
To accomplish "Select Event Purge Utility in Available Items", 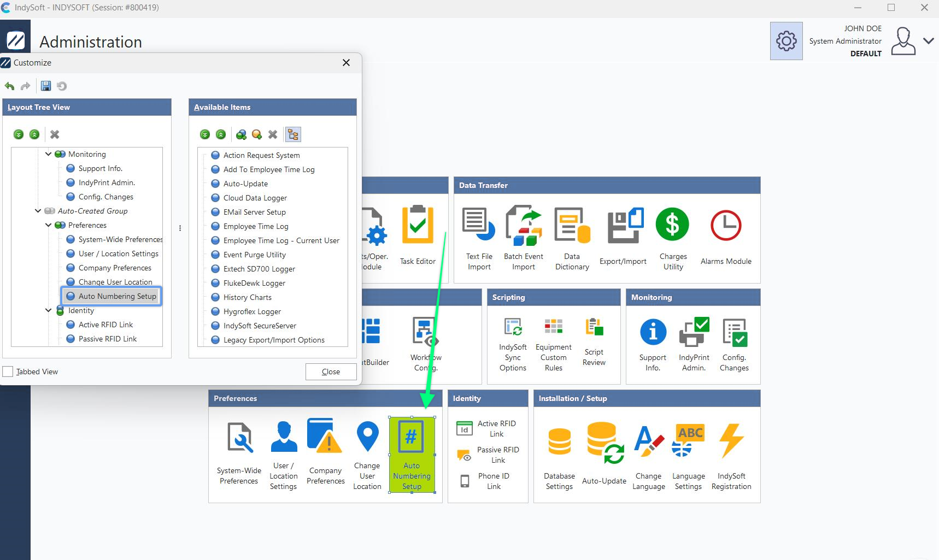I will 249,255.
